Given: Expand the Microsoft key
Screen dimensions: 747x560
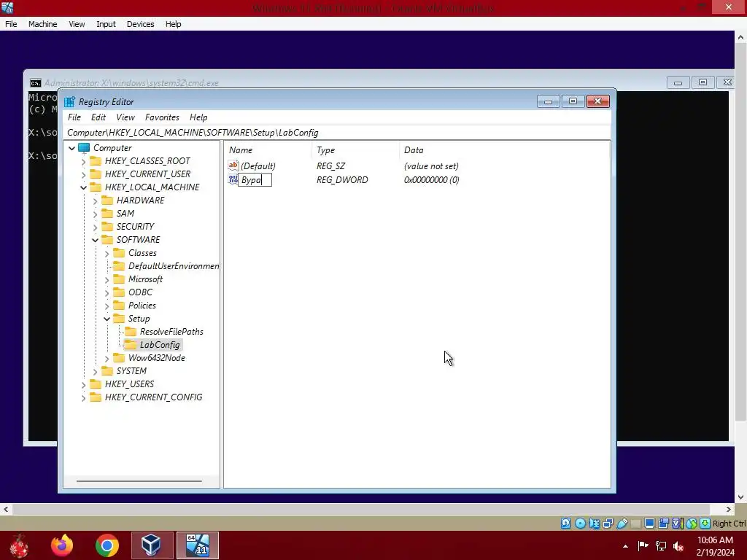Looking at the screenshot, I should click(x=107, y=279).
